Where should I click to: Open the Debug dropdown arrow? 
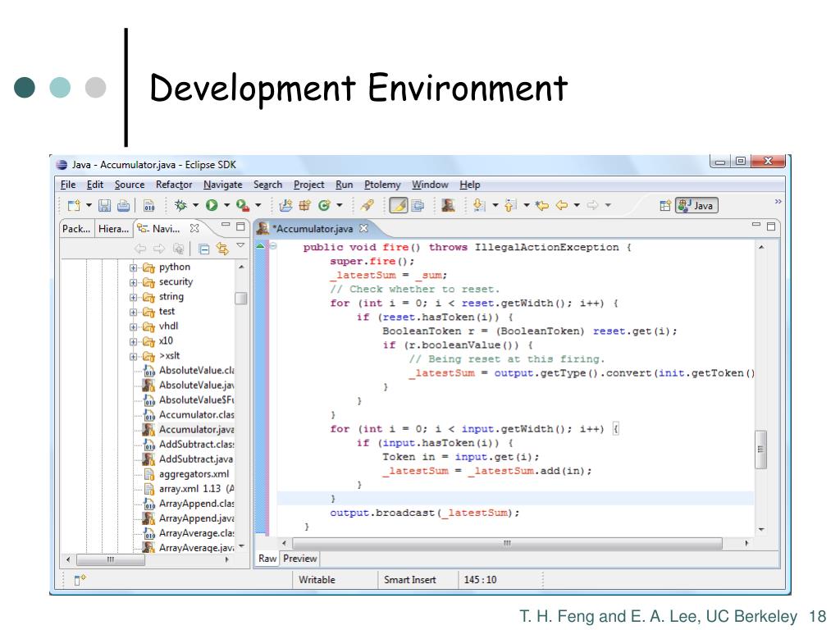[x=195, y=205]
